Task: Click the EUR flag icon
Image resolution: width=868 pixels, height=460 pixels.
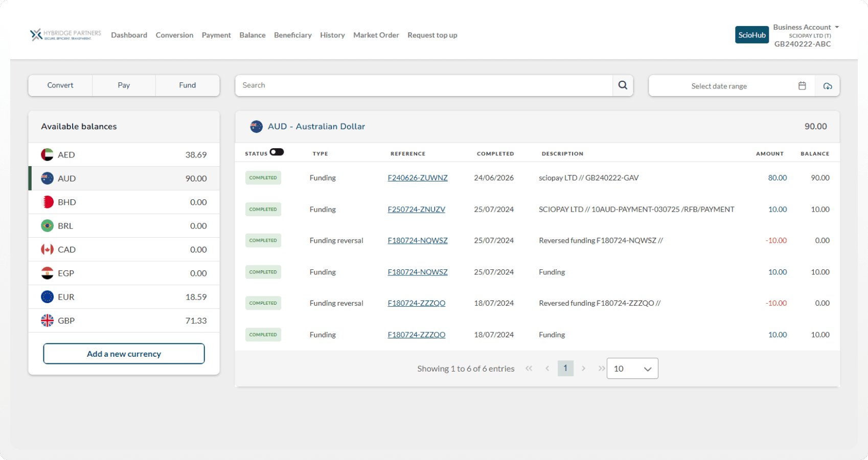Action: pyautogui.click(x=47, y=296)
